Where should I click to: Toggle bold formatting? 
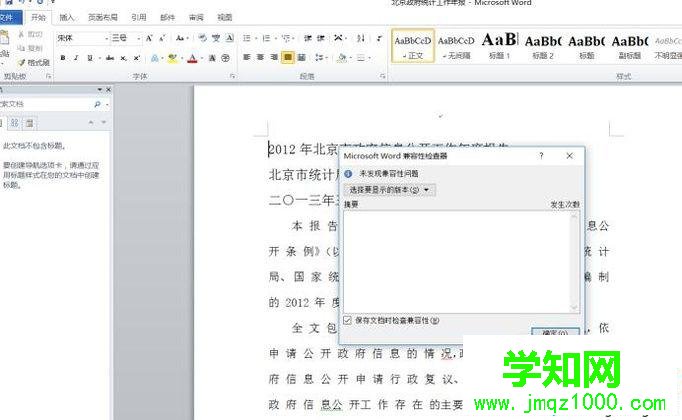pyautogui.click(x=63, y=58)
